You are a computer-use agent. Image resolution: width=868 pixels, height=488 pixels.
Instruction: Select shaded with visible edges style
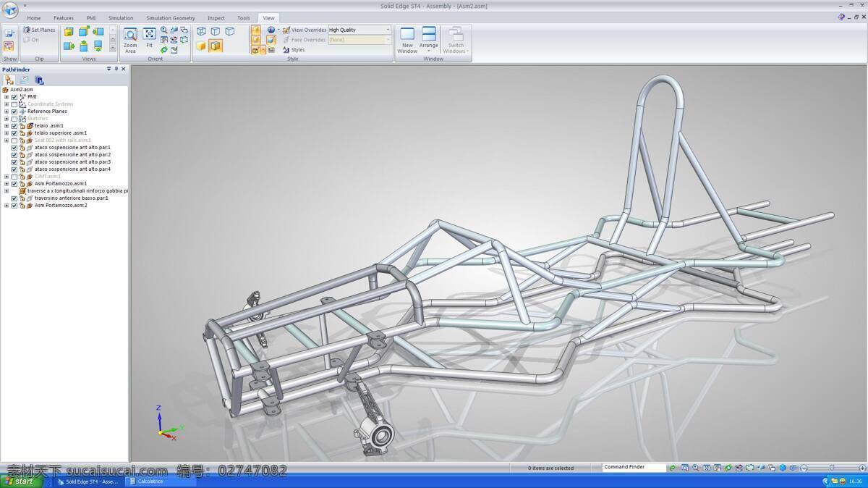(x=216, y=46)
